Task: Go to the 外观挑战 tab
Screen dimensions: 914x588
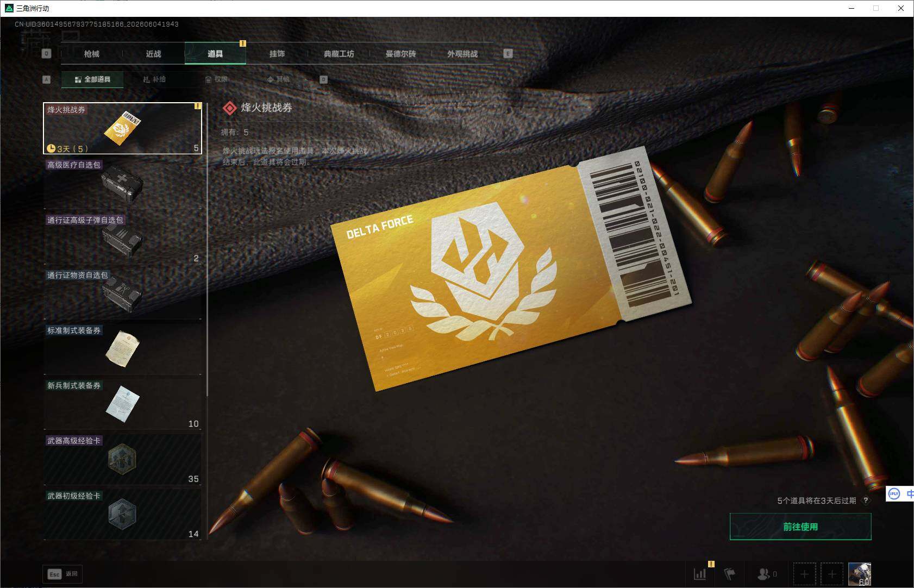Action: point(462,54)
